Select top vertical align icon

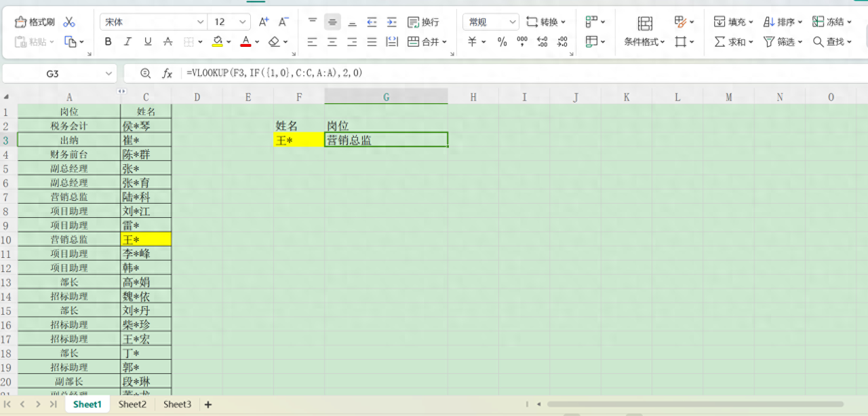click(x=313, y=22)
